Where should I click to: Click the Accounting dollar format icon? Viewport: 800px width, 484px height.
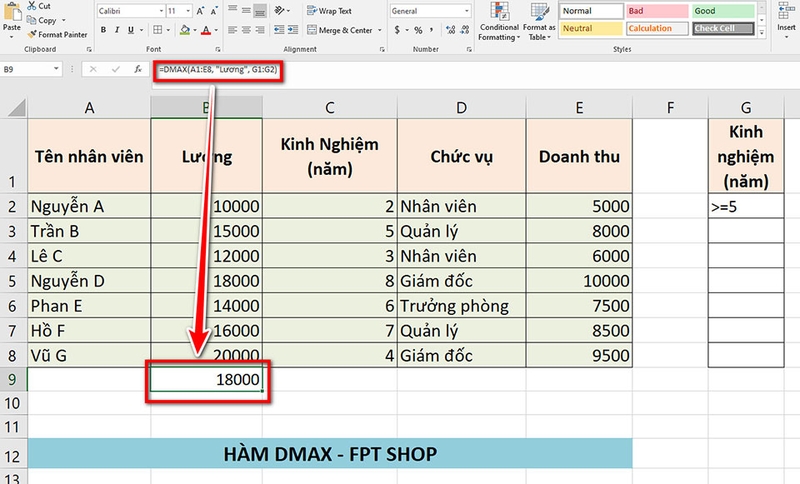tap(397, 30)
